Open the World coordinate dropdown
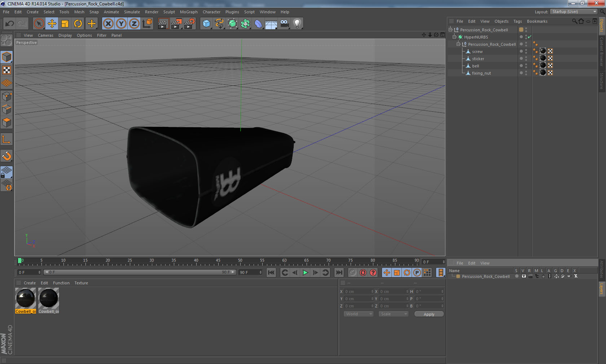The width and height of the screenshot is (606, 364). pos(359,314)
